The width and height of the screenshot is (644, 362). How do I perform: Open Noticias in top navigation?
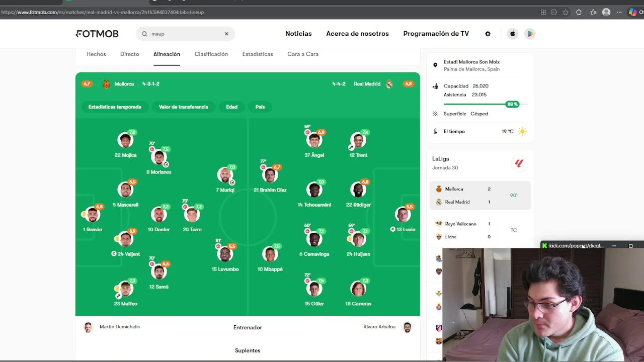pos(298,34)
